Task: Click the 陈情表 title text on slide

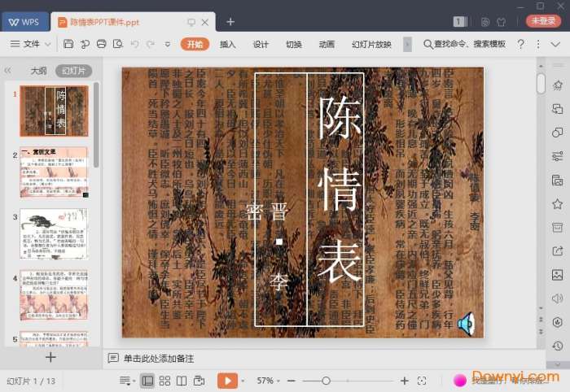Action: [x=340, y=189]
